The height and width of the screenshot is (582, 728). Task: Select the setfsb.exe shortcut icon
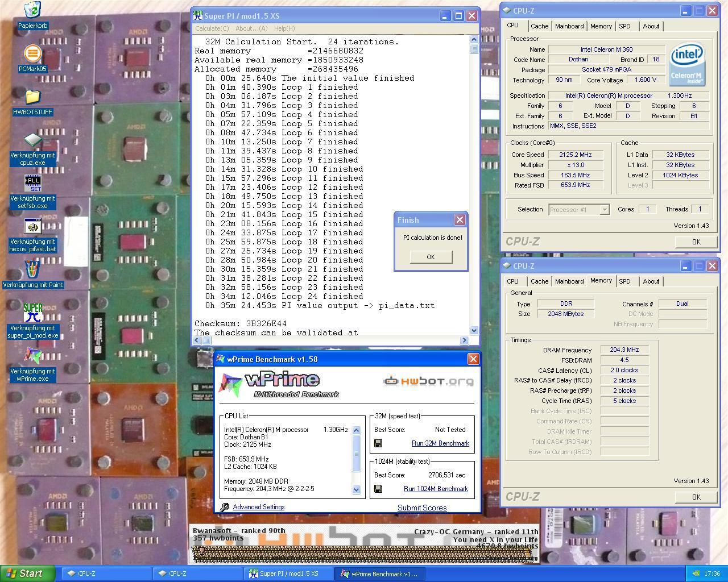coord(32,184)
